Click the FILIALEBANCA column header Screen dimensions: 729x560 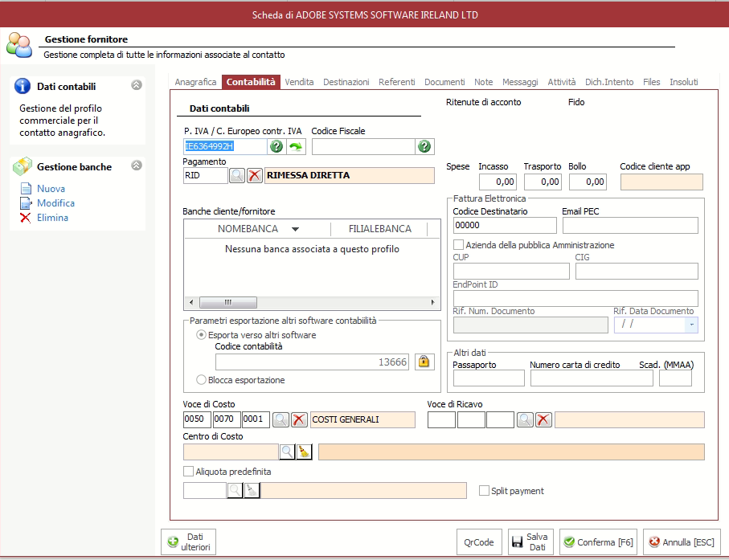(379, 229)
